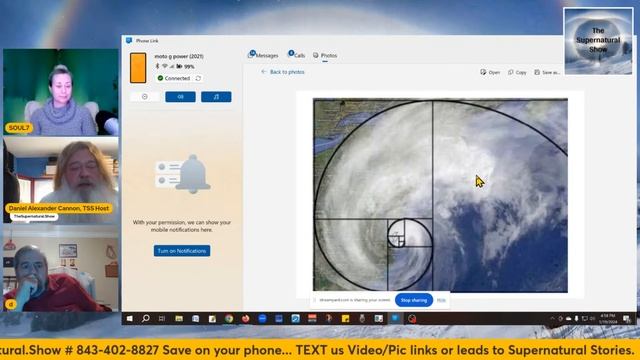The image size is (640, 360).
Task: Toggle the phone audio player button
Action: point(216,97)
